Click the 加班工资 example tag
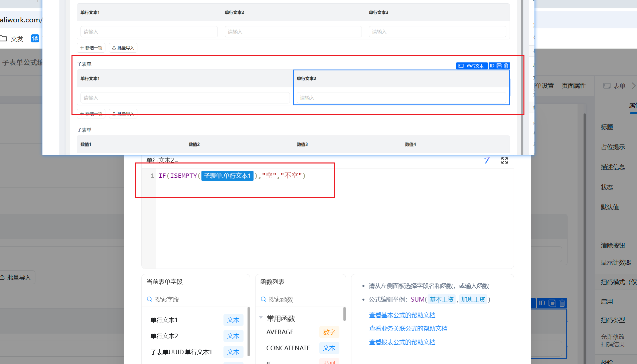This screenshot has width=637, height=364. click(473, 299)
